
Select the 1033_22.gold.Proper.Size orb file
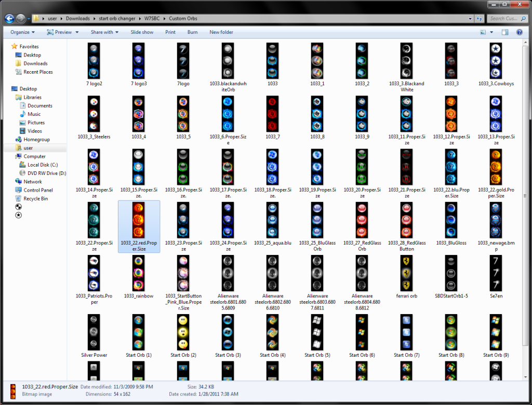click(496, 173)
